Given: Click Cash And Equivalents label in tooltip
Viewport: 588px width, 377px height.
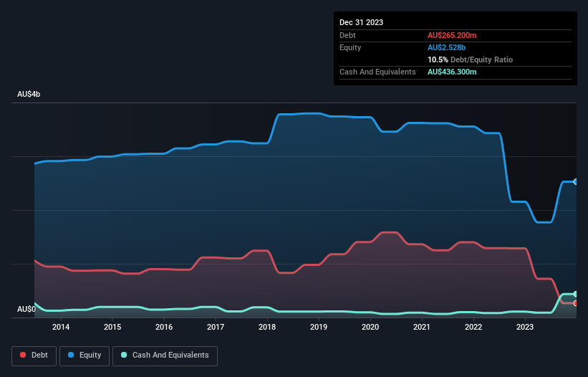Looking at the screenshot, I should [377, 72].
